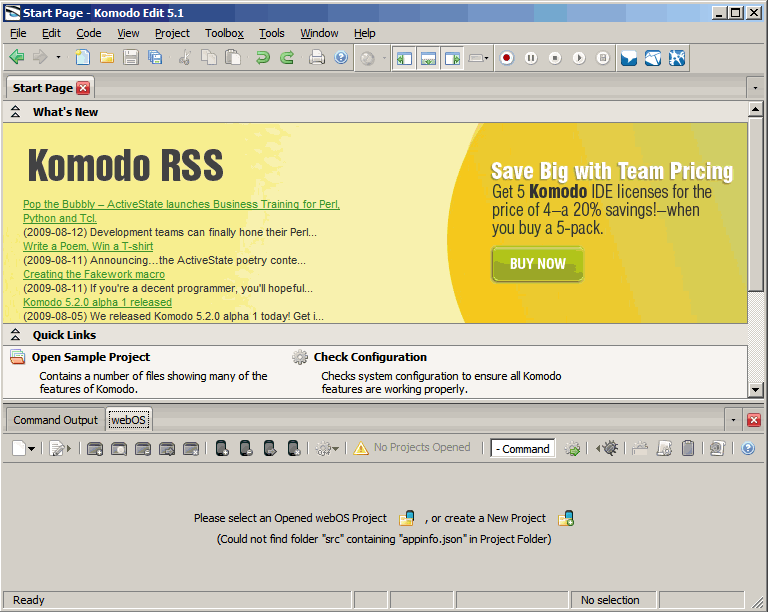The height and width of the screenshot is (612, 768).
Task: Click webOS window icon with X badge
Action: coord(191,448)
